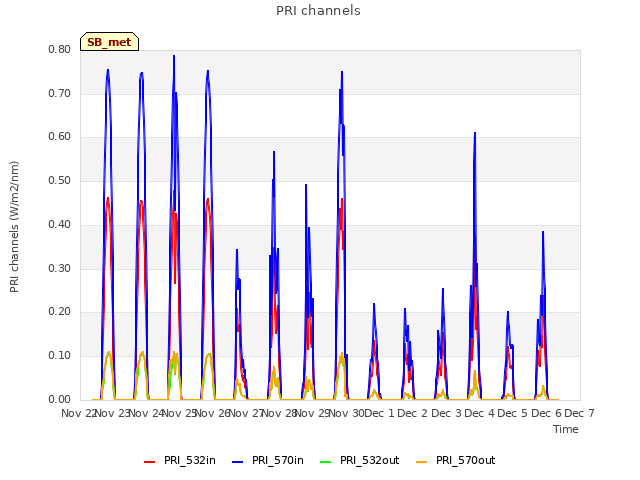This screenshot has height=480, width=640.
Task: Click the Dec 6 x-axis date label
Action: pos(547,413)
